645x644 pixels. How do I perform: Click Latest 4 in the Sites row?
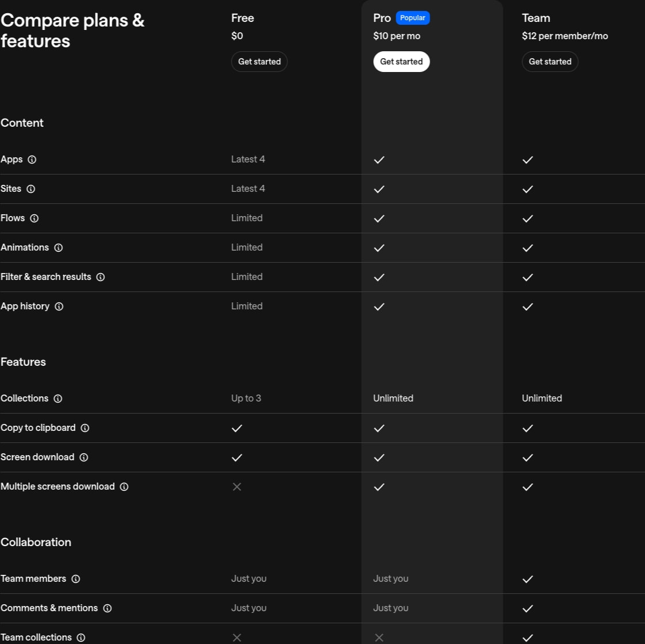pos(248,188)
